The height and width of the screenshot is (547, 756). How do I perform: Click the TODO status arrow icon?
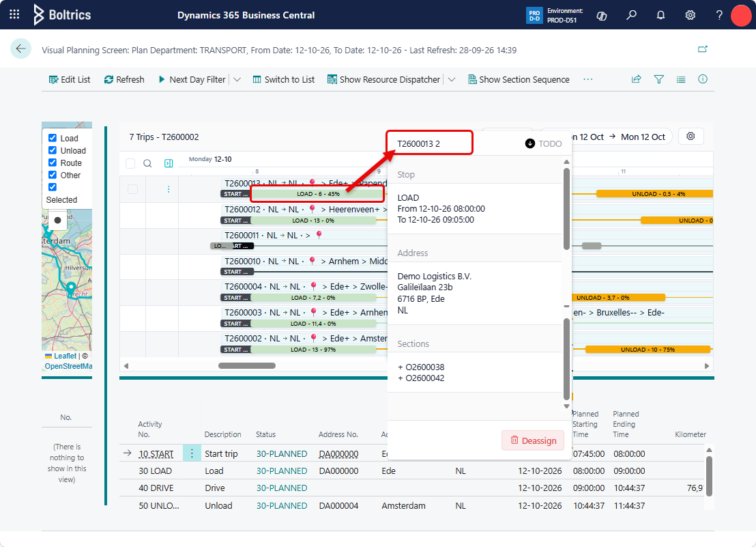pyautogui.click(x=530, y=143)
